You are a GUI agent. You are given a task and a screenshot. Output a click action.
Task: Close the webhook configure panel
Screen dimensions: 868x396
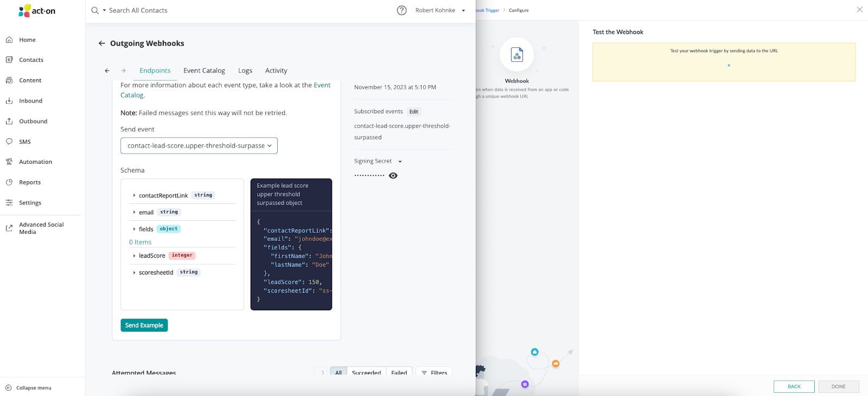click(x=859, y=10)
